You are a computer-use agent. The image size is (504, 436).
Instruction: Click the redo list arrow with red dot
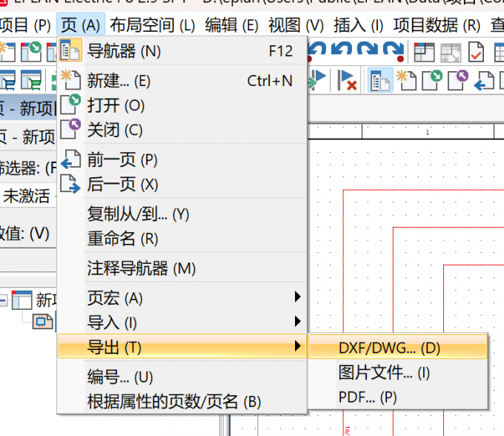coord(394,51)
